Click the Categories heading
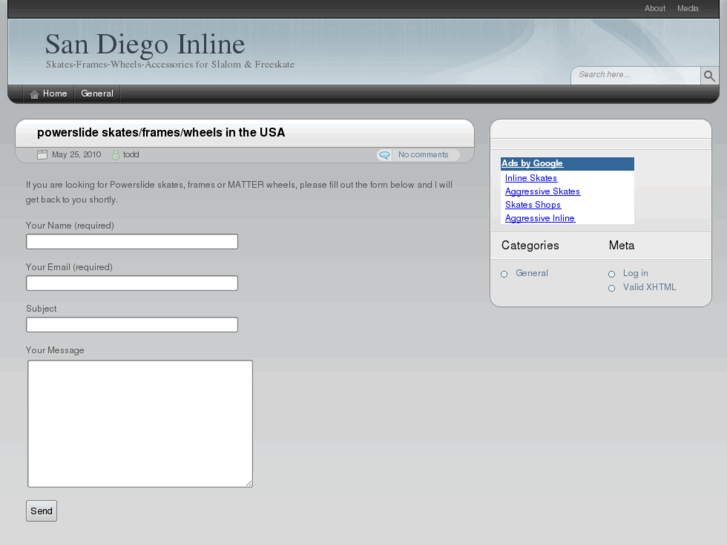The width and height of the screenshot is (727, 545). coord(530,245)
